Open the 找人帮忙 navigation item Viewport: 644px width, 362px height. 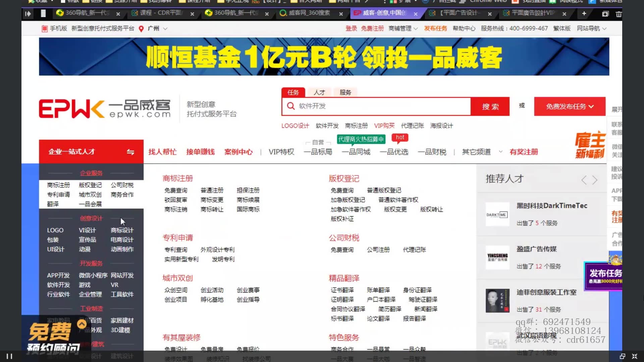click(162, 152)
